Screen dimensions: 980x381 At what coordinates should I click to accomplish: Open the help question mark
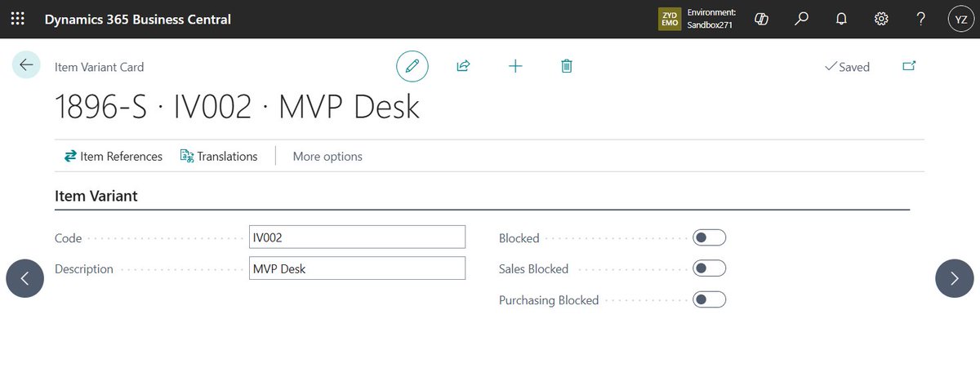[x=921, y=19]
